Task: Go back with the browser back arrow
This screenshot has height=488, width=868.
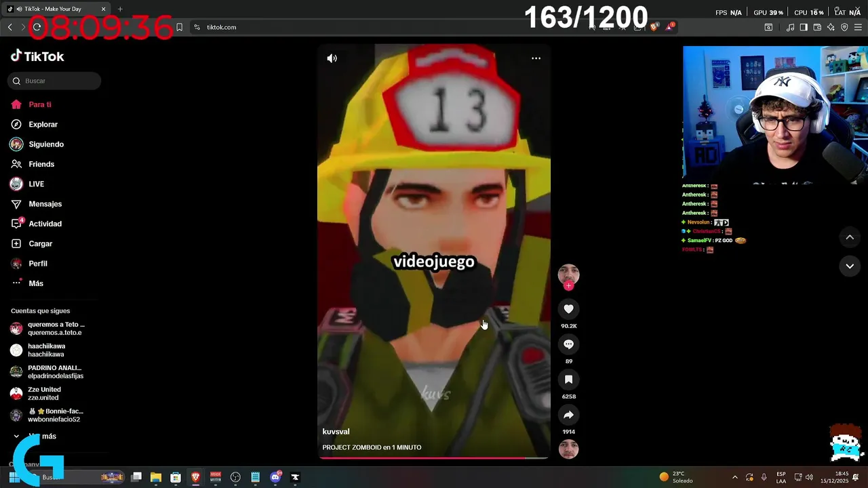Action: coord(9,27)
